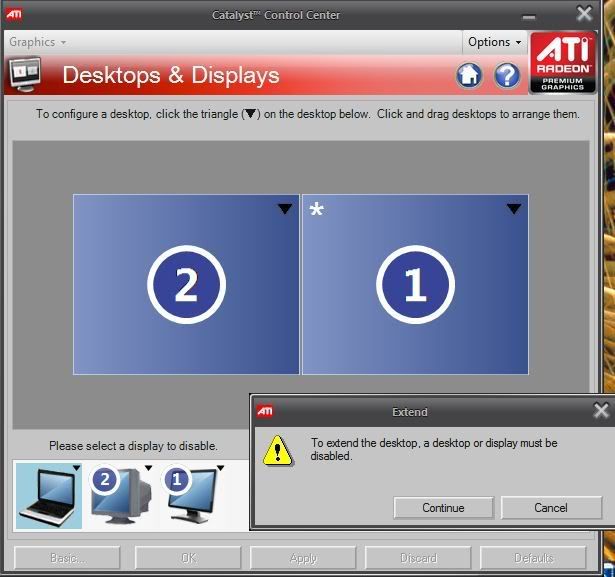The height and width of the screenshot is (577, 615).
Task: Click the OK button
Action: click(x=188, y=557)
